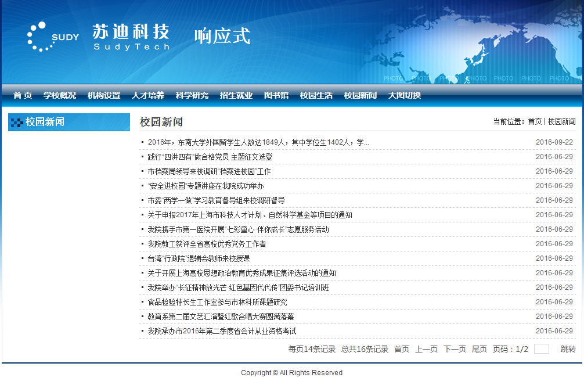This screenshot has width=584, height=392.
Task: Select 机构设置 in the navigation bar
Action: point(104,95)
